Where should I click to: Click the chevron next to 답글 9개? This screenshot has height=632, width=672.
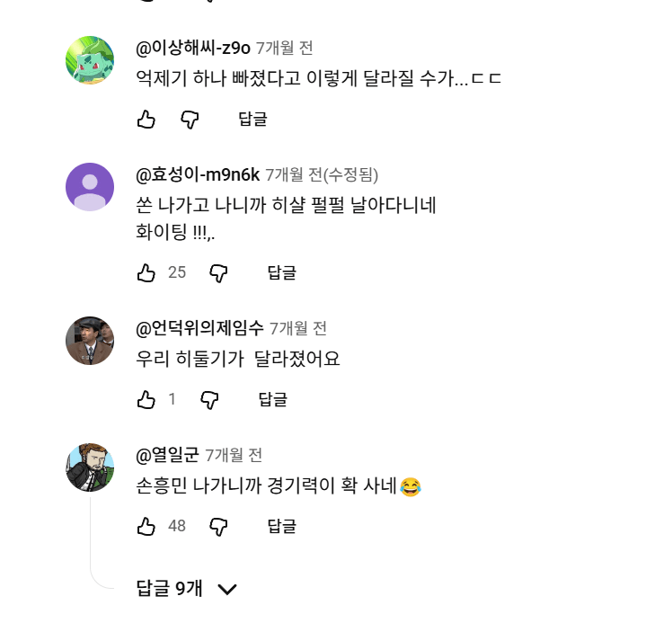pyautogui.click(x=227, y=590)
